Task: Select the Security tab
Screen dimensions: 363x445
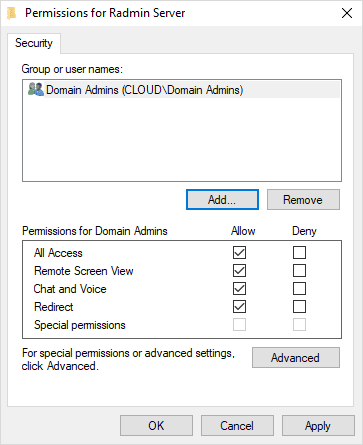Action: click(x=34, y=43)
